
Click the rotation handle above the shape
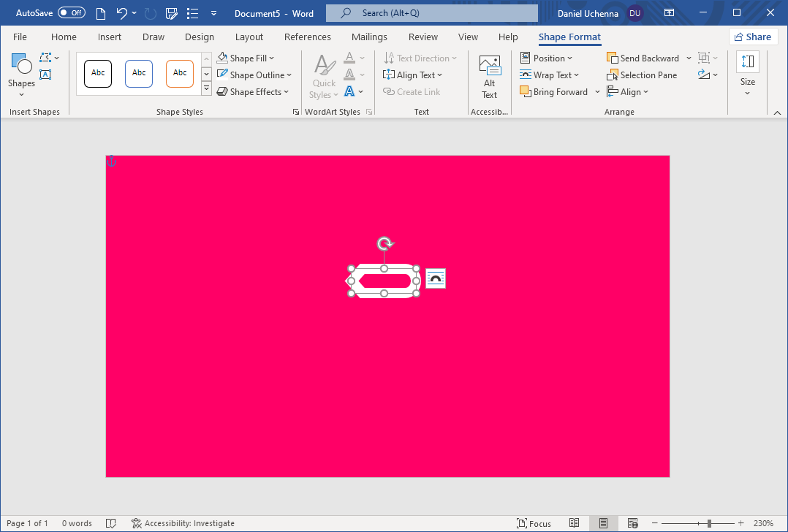coord(384,243)
